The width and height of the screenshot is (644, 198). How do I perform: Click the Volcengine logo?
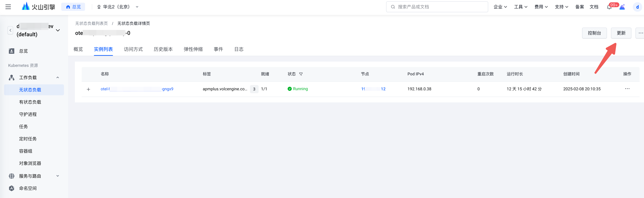coord(38,6)
